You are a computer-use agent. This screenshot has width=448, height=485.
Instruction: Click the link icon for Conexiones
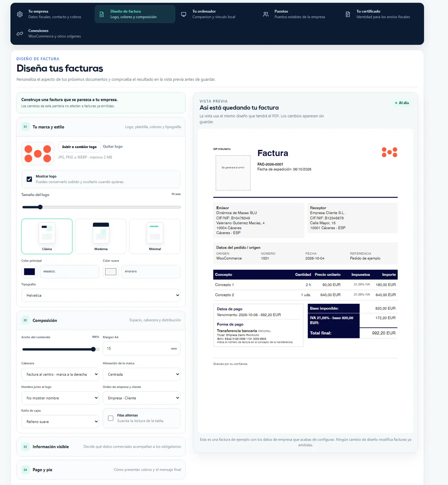coord(20,33)
